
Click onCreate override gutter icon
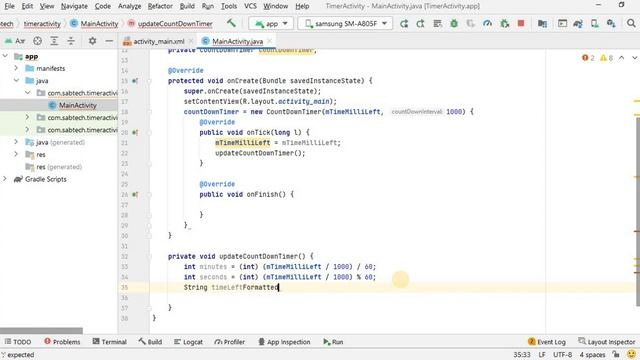coord(135,81)
